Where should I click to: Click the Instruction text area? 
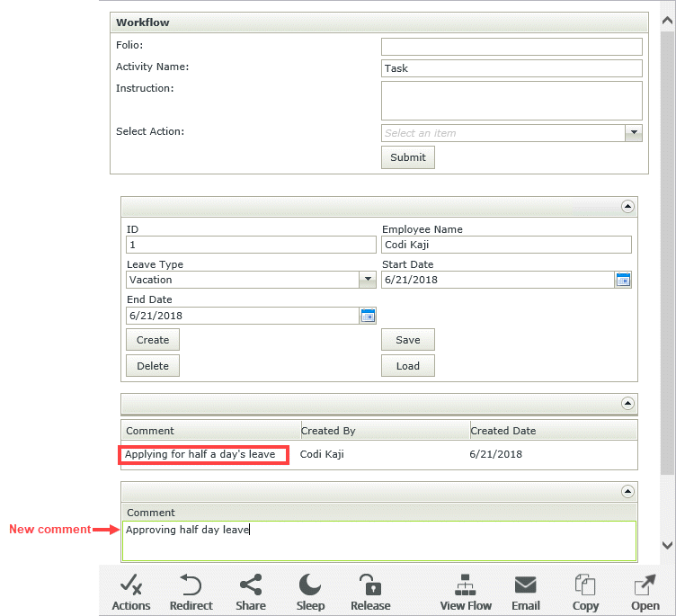[x=511, y=101]
